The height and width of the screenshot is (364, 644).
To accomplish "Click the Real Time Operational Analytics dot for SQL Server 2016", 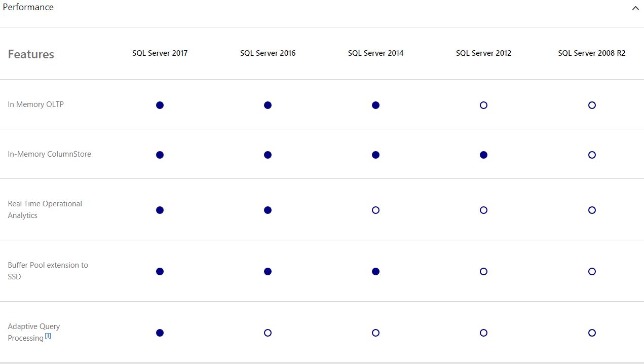I will pos(268,210).
